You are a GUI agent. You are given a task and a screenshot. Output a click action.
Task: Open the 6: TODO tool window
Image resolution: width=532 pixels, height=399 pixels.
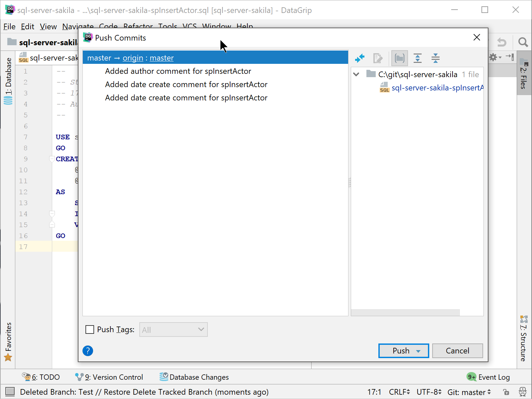[x=41, y=377]
